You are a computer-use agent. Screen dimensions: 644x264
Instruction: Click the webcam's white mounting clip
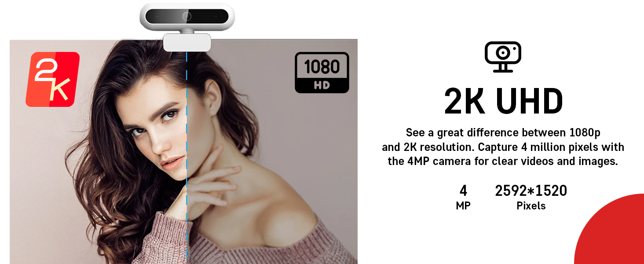point(187,42)
